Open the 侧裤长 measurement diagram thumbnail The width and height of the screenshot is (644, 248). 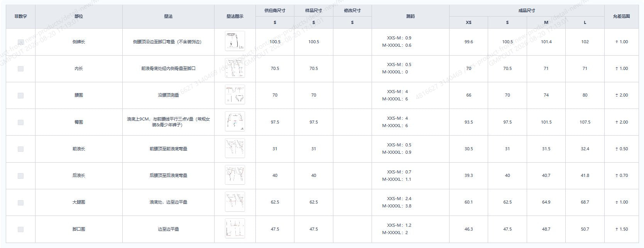point(235,41)
